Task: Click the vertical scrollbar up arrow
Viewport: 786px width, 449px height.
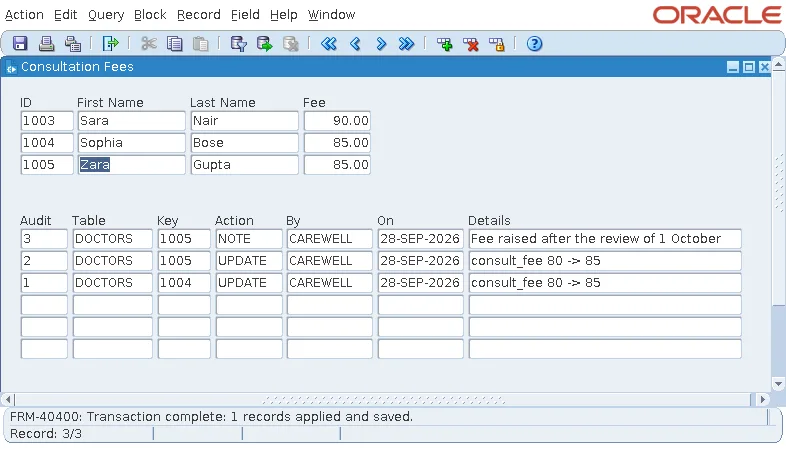Action: tap(778, 65)
